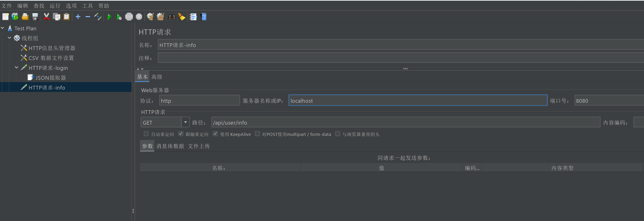Collapse all tree nodes with minus icon
Image resolution: width=644 pixels, height=221 pixels.
pyautogui.click(x=88, y=17)
